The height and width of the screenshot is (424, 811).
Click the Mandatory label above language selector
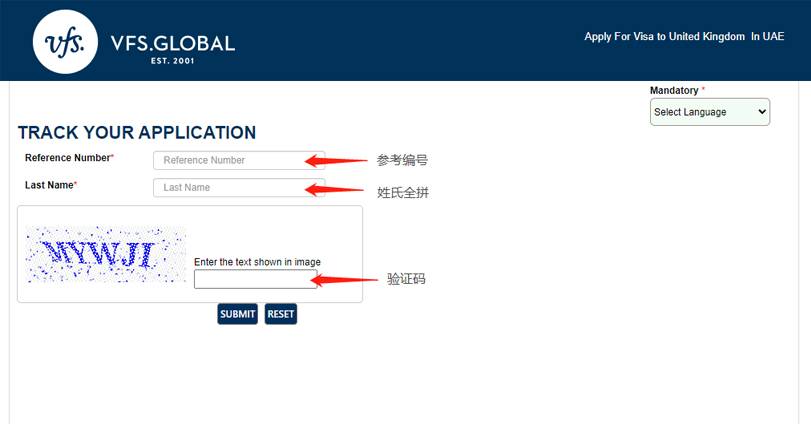[x=674, y=90]
